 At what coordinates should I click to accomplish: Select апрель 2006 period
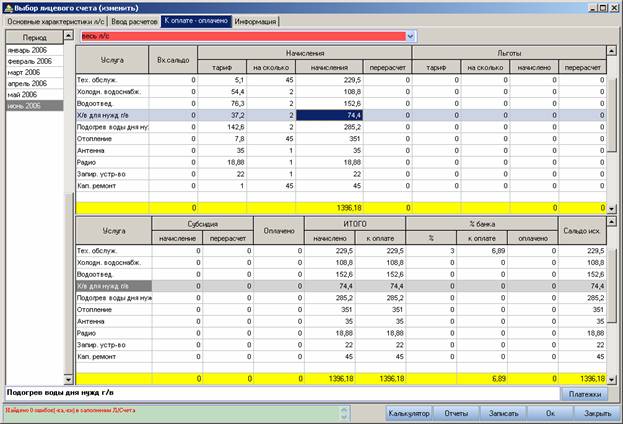(34, 83)
